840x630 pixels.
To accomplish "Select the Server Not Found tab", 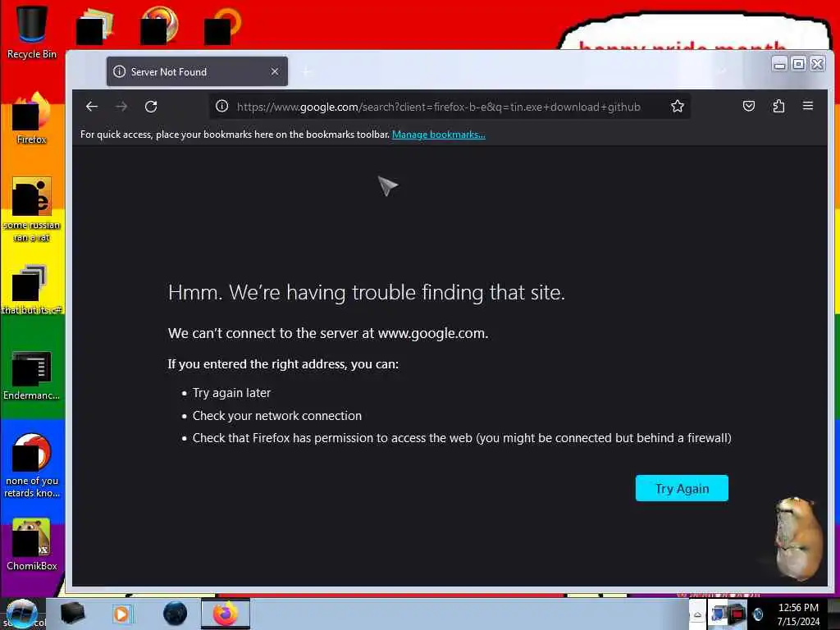I will pos(197,71).
